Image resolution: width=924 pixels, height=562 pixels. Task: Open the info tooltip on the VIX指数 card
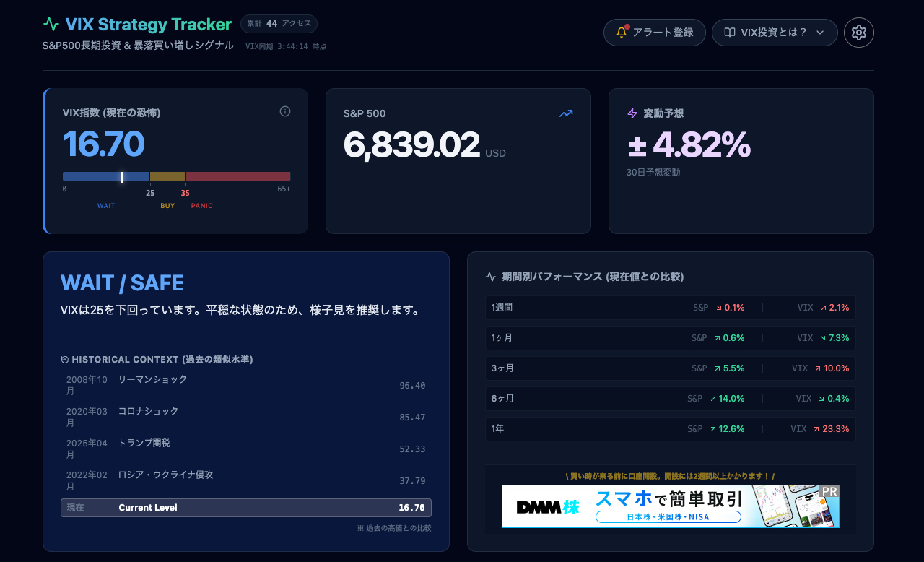pos(285,111)
